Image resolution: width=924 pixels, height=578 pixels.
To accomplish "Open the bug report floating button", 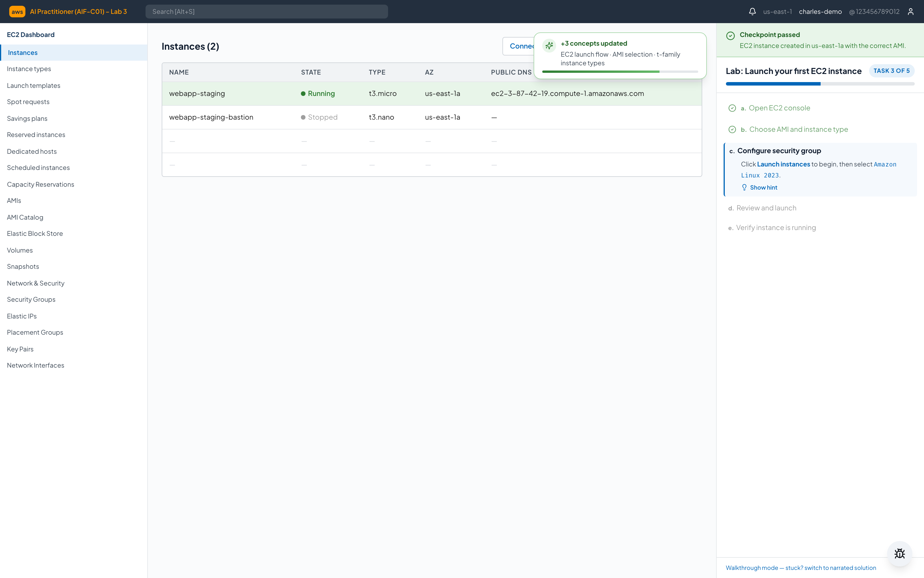I will pyautogui.click(x=899, y=553).
